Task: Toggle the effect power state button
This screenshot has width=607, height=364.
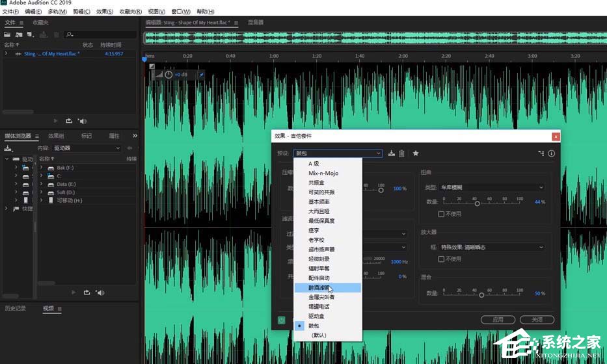Action: click(281, 320)
